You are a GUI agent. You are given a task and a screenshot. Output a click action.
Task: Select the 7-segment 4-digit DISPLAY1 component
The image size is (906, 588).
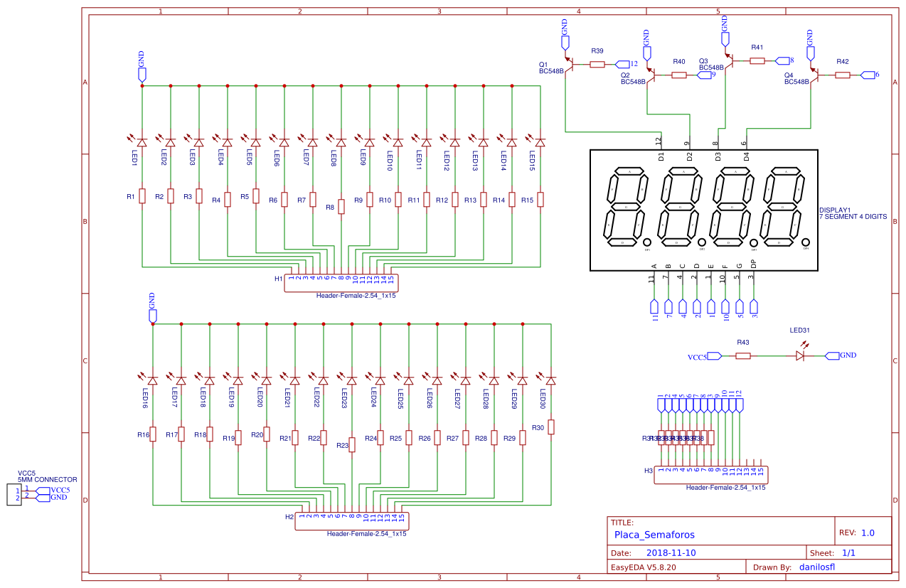coord(703,210)
